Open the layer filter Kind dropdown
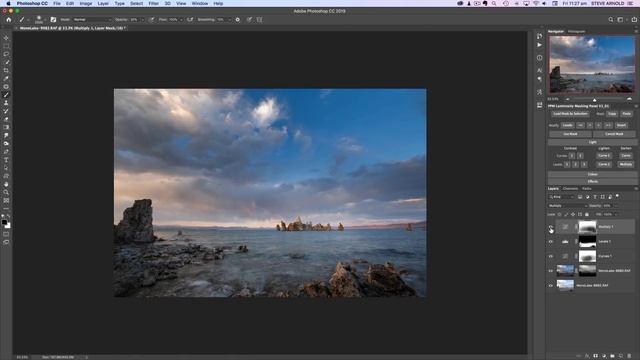The image size is (640, 360). pos(561,197)
